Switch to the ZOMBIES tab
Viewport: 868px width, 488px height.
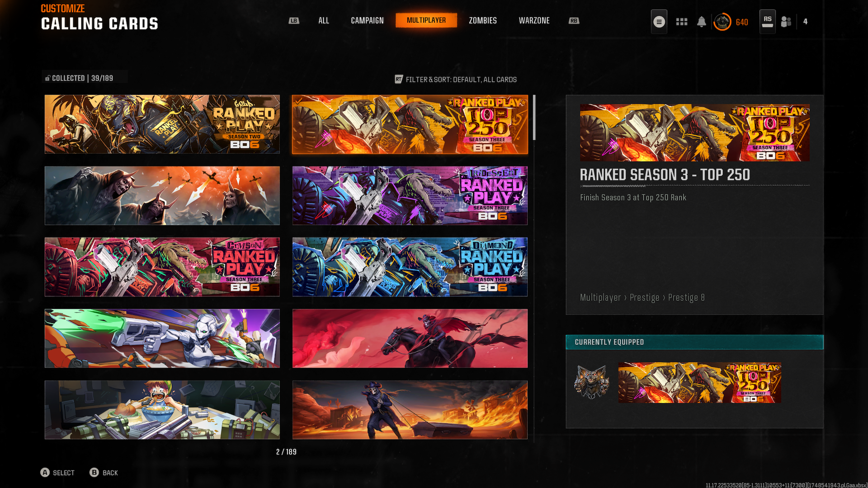pos(483,21)
